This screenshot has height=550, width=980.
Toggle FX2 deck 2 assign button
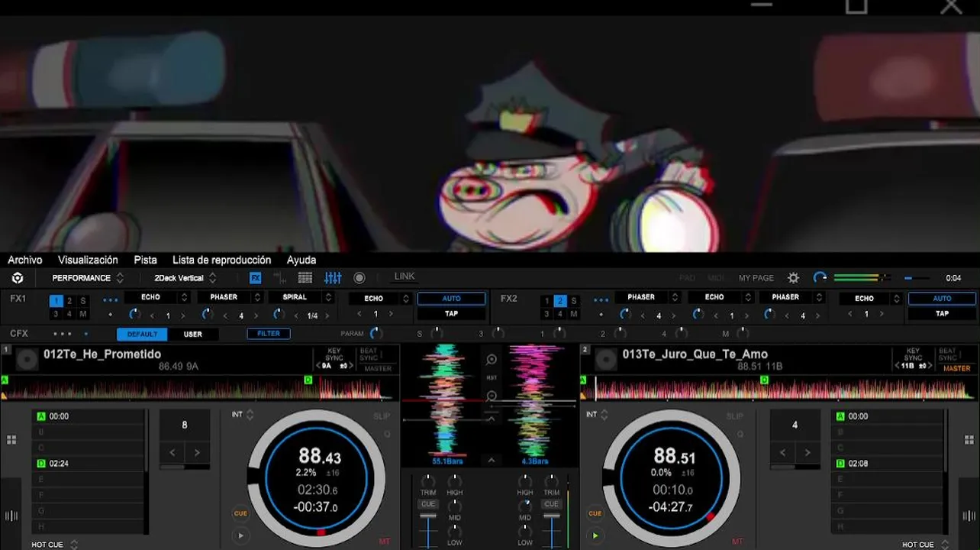point(560,301)
